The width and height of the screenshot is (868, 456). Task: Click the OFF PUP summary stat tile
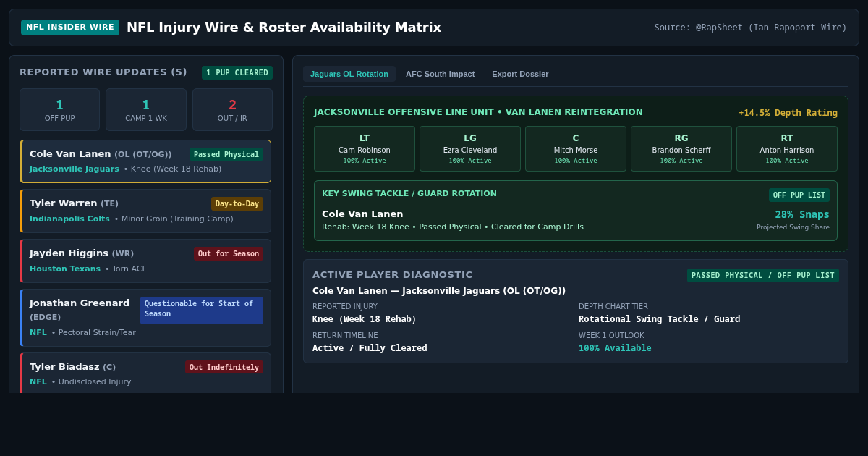coord(59,110)
